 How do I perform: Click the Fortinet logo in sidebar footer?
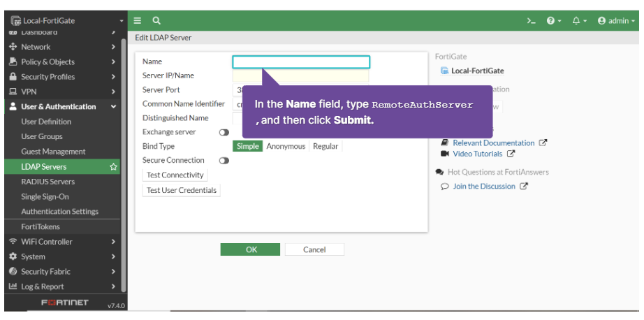click(x=65, y=303)
